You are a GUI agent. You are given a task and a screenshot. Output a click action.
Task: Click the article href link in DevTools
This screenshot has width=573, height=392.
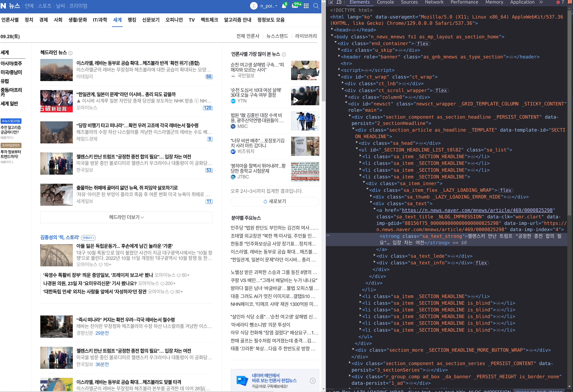477,210
